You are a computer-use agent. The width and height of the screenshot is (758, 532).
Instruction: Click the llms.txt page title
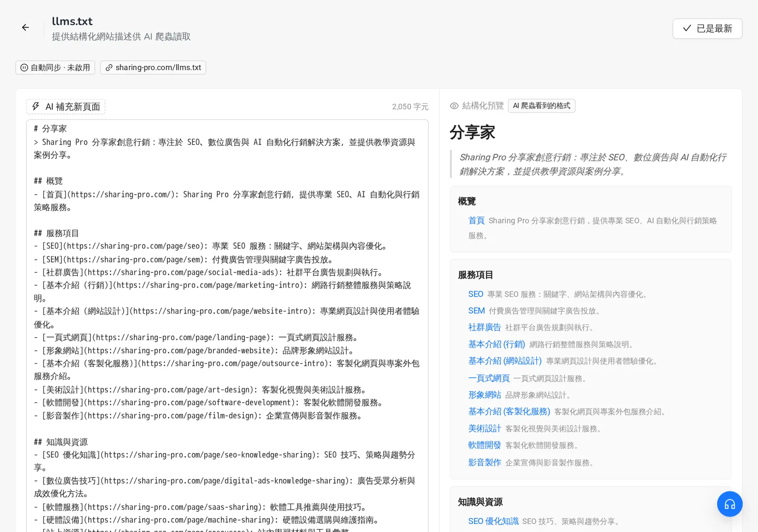tap(72, 21)
